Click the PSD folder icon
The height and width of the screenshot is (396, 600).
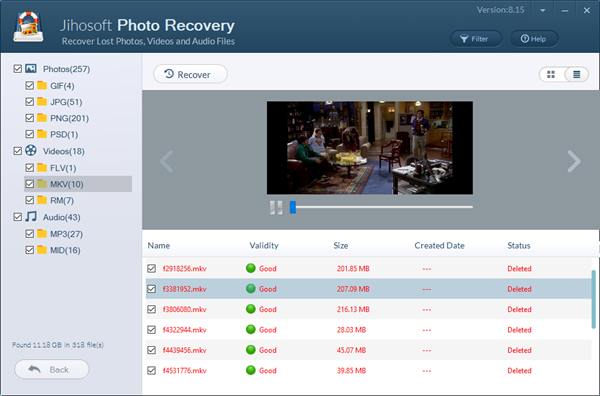tap(42, 134)
